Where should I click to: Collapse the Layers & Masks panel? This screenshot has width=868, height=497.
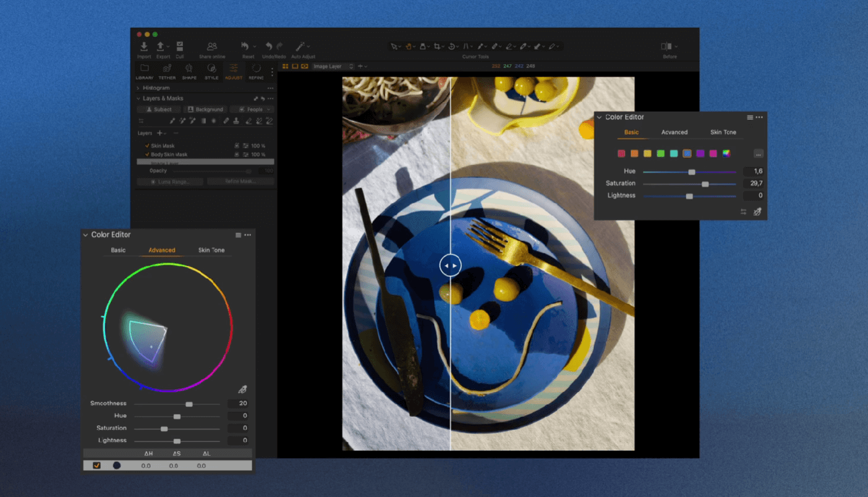pos(138,98)
